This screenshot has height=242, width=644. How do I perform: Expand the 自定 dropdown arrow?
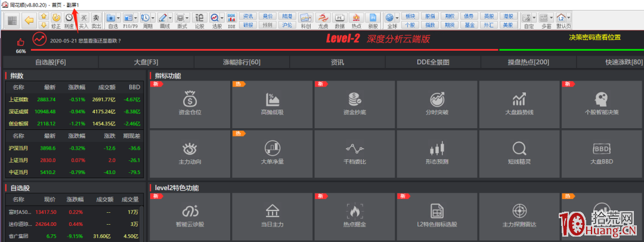click(x=534, y=18)
